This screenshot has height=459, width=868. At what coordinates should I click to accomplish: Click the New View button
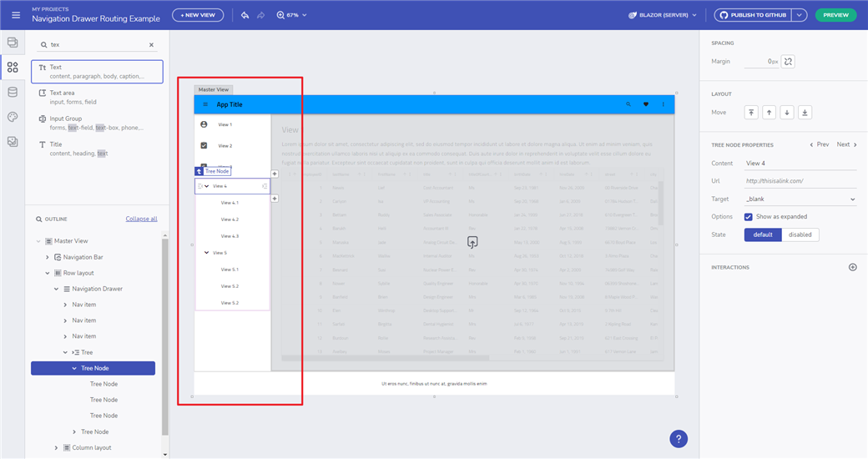[198, 15]
